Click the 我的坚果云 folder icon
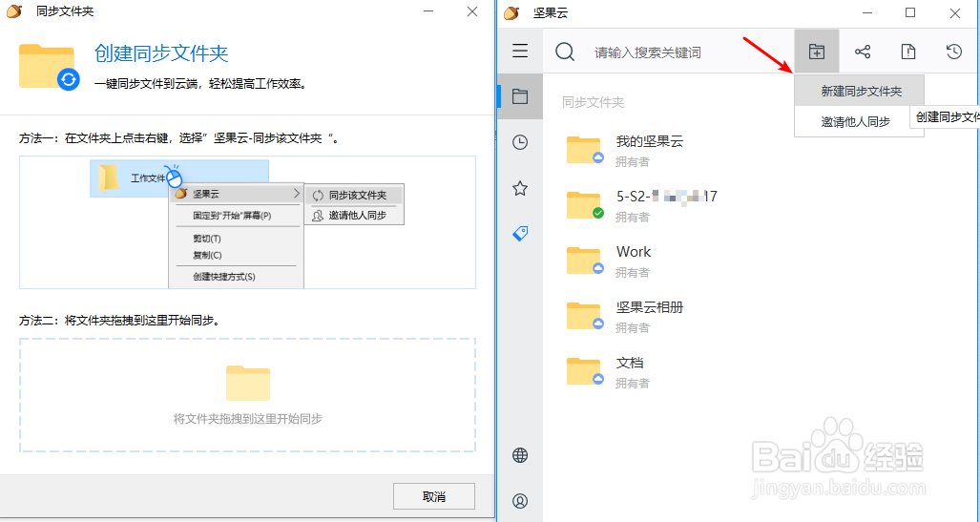 (x=584, y=150)
